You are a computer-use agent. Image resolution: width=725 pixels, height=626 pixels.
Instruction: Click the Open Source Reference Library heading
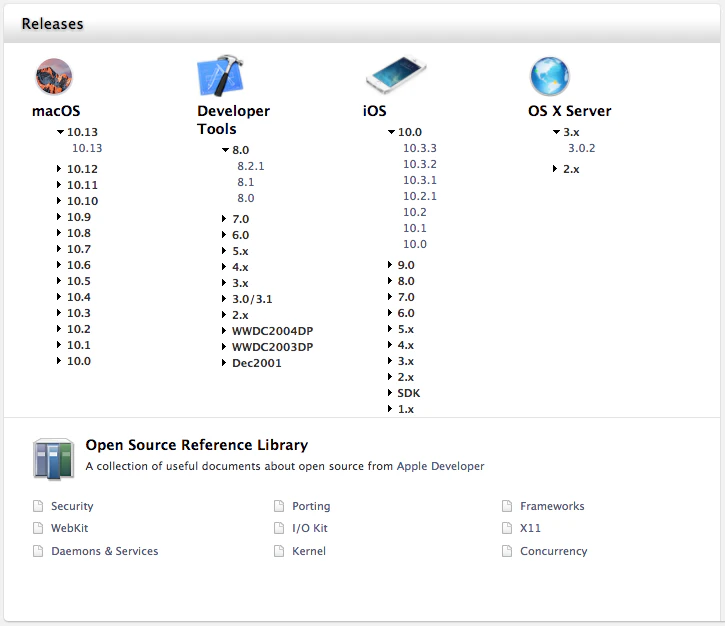click(197, 445)
